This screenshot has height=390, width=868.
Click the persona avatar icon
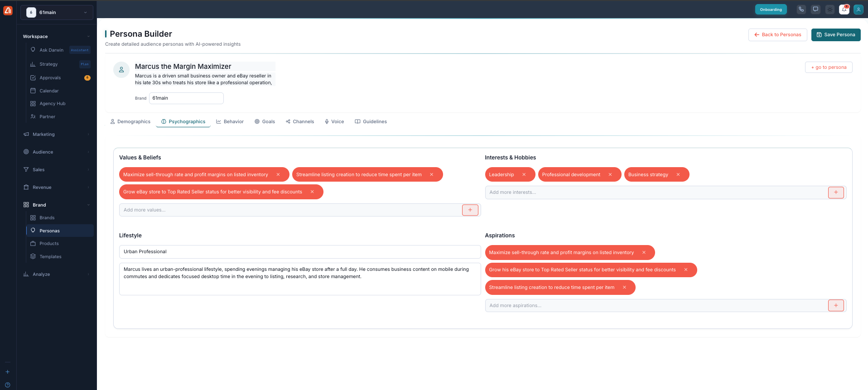121,70
